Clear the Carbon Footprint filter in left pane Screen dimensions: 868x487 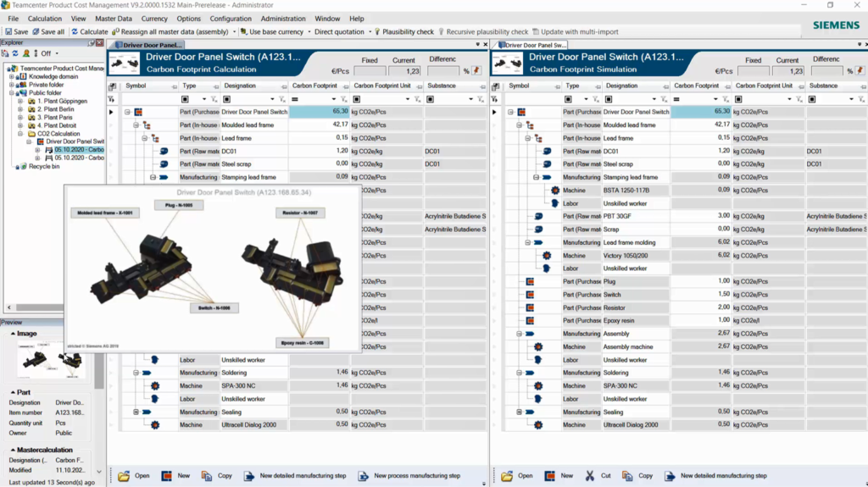click(x=344, y=100)
